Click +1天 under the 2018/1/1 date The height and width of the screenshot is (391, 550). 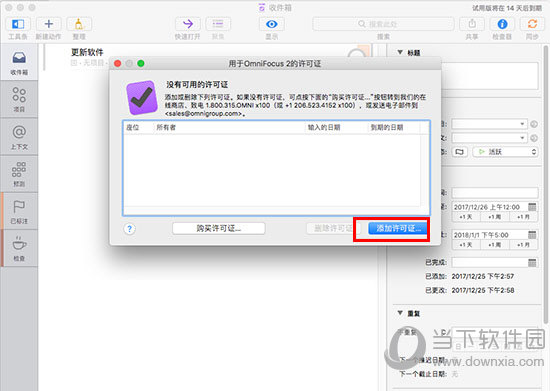point(466,245)
